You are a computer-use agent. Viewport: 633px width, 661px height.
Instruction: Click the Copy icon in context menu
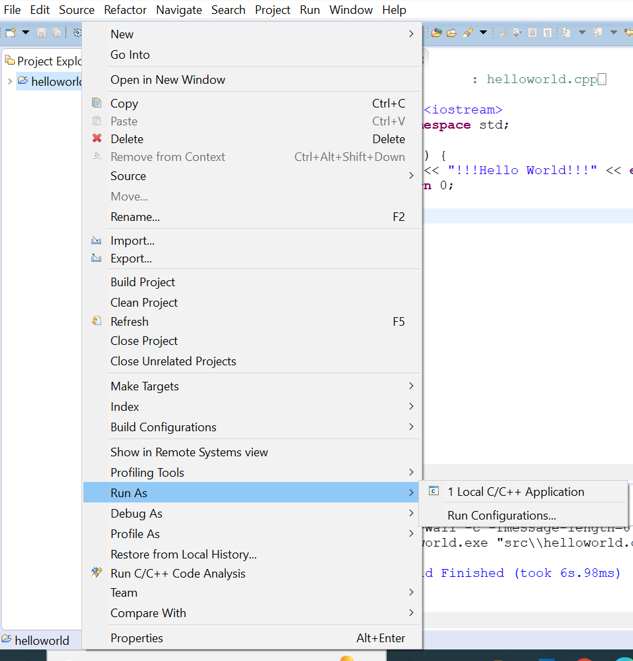pyautogui.click(x=97, y=103)
